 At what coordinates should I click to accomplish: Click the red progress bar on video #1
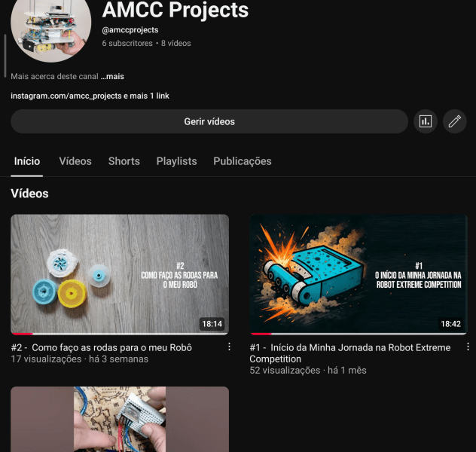[x=261, y=334]
